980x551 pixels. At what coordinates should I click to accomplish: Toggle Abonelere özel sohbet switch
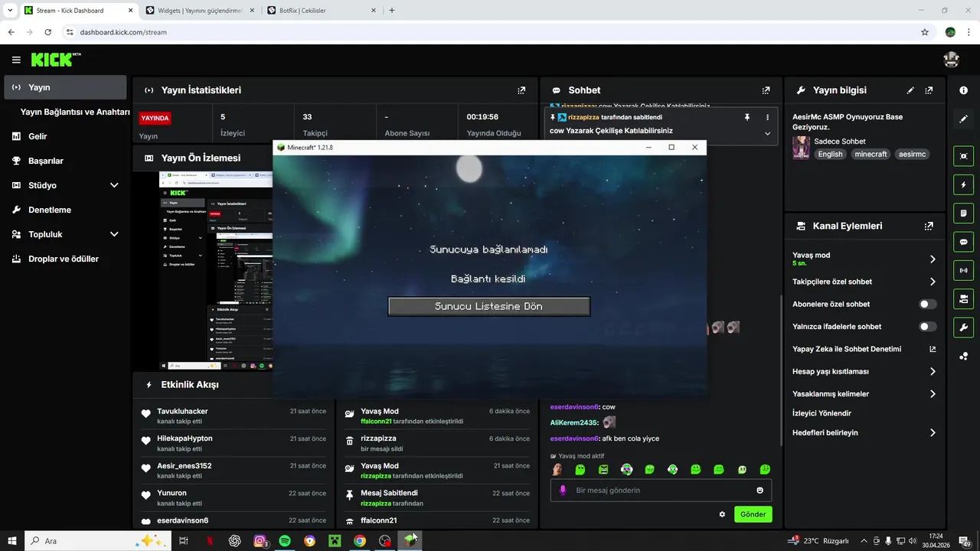coord(928,304)
